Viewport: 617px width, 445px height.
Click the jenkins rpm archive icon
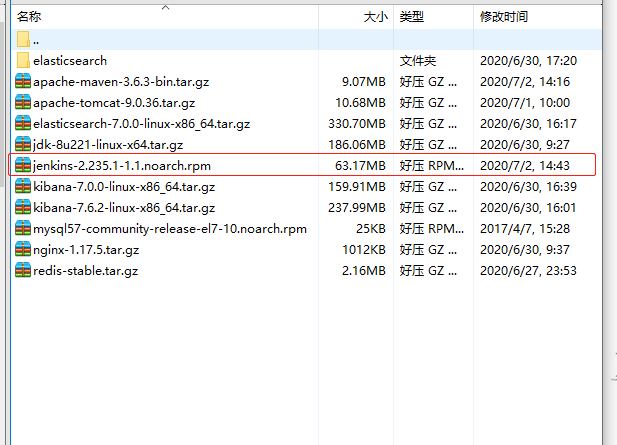point(23,166)
